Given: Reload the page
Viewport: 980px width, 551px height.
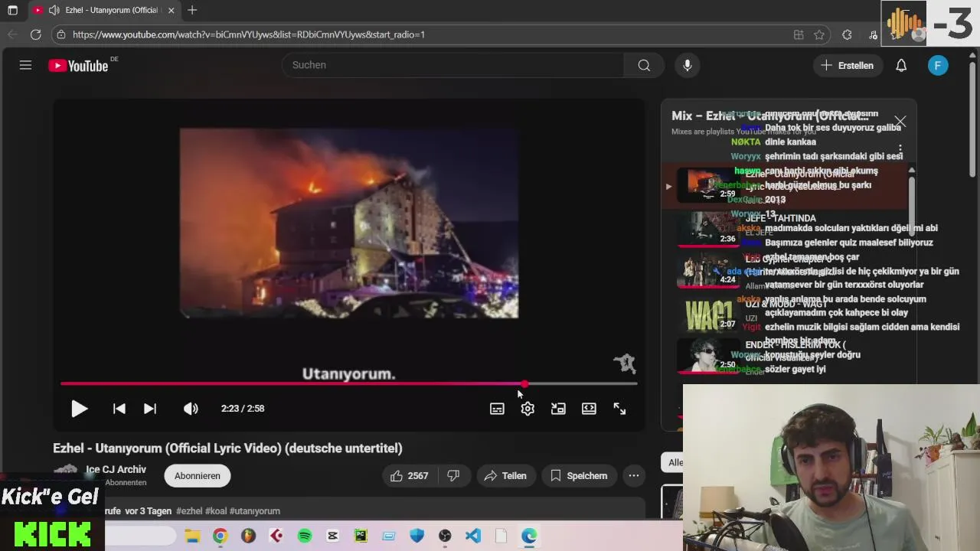Looking at the screenshot, I should (x=35, y=34).
